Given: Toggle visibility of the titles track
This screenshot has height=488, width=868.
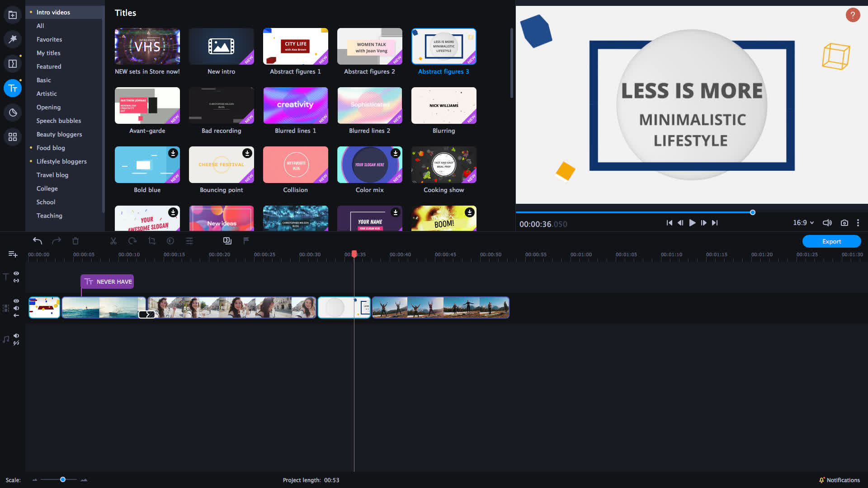Looking at the screenshot, I should 16,273.
